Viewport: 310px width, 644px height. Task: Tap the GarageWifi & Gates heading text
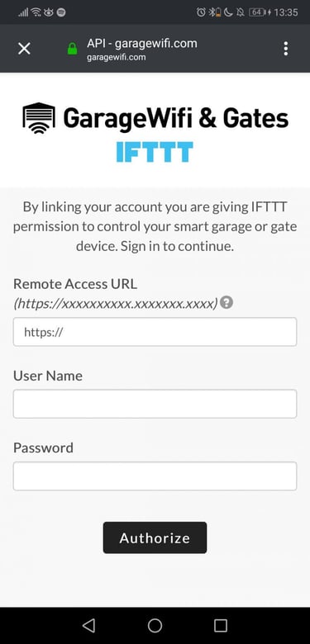click(176, 118)
